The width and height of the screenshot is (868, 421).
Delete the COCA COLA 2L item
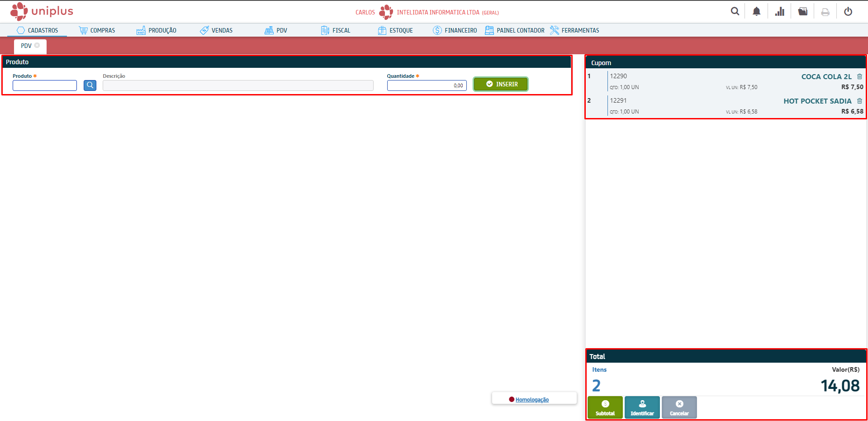(859, 76)
